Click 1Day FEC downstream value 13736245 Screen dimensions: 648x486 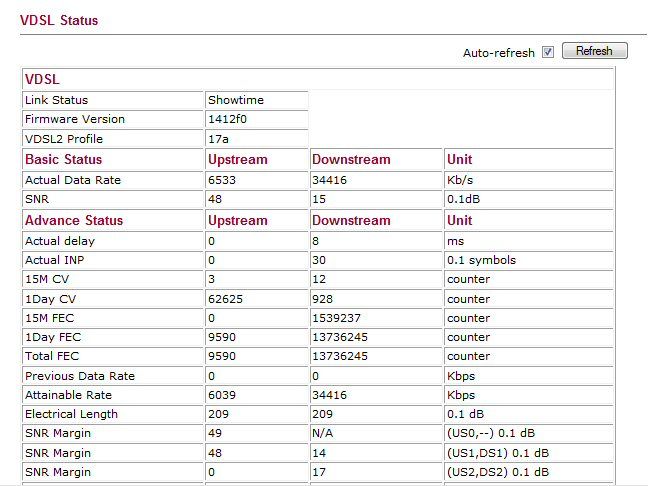(x=340, y=337)
